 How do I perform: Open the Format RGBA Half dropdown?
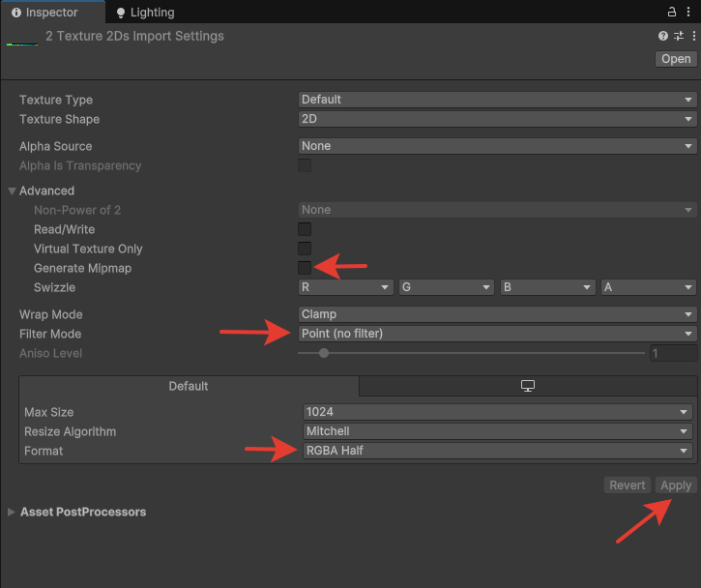coord(498,451)
